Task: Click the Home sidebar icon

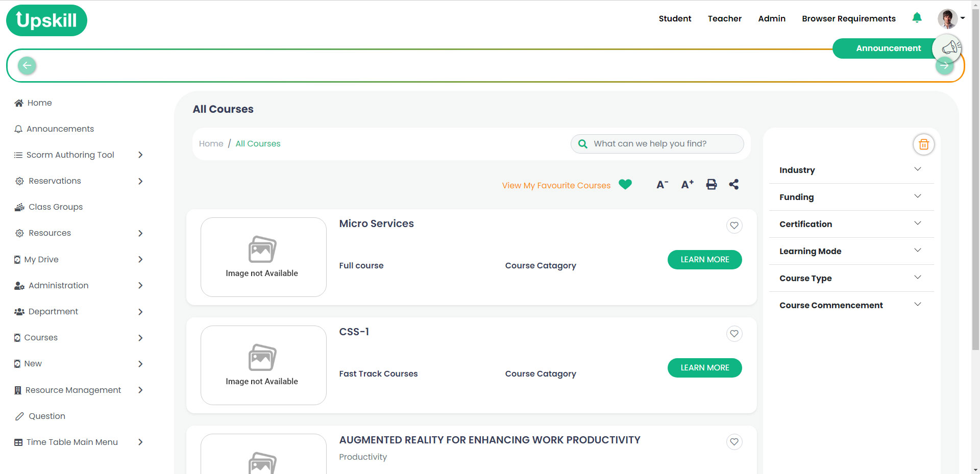Action: (x=19, y=103)
